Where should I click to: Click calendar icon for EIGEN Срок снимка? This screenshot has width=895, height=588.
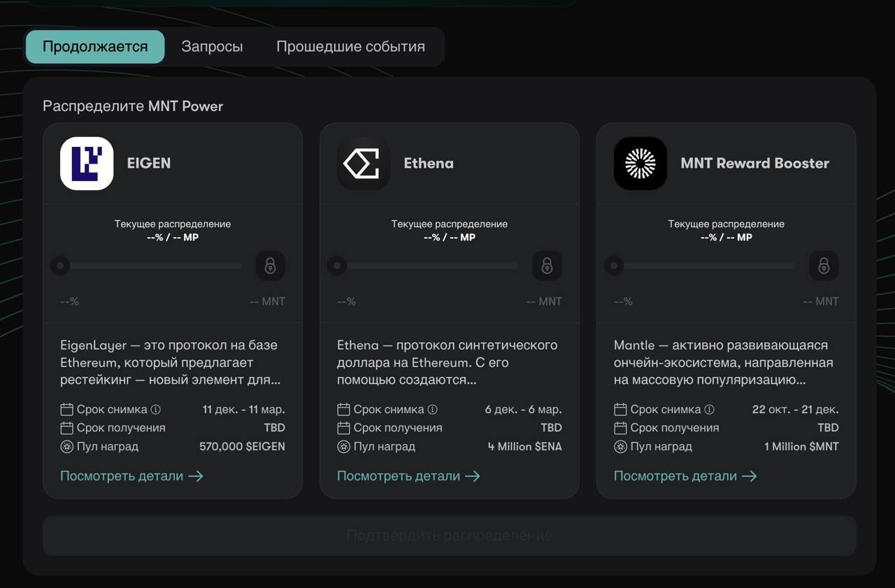[66, 410]
